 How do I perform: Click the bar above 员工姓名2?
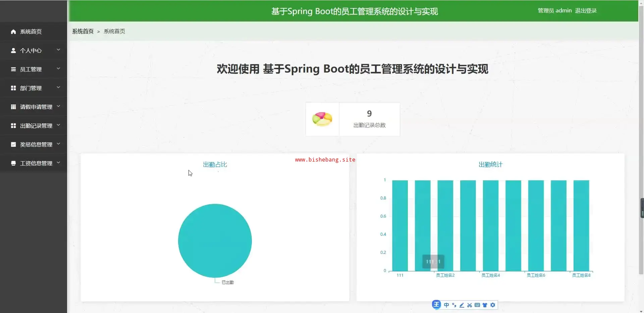445,225
